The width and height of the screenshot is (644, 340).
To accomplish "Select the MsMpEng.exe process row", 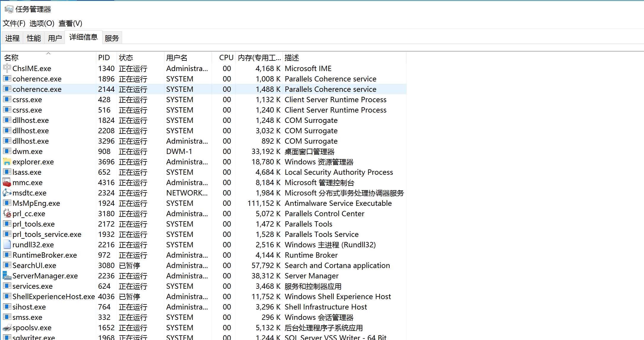I will tap(36, 203).
